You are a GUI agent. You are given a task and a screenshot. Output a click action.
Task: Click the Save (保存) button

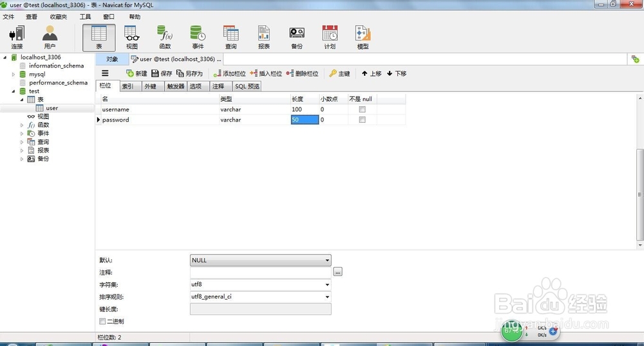162,73
